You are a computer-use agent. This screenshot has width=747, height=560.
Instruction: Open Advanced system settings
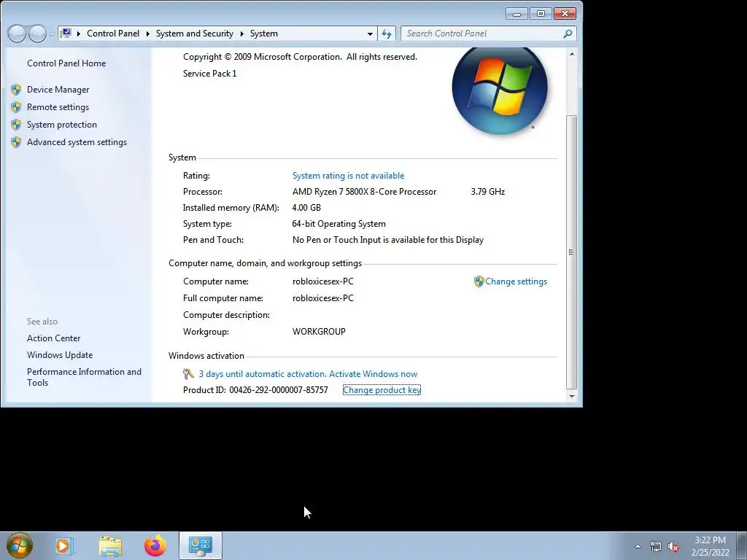(77, 142)
